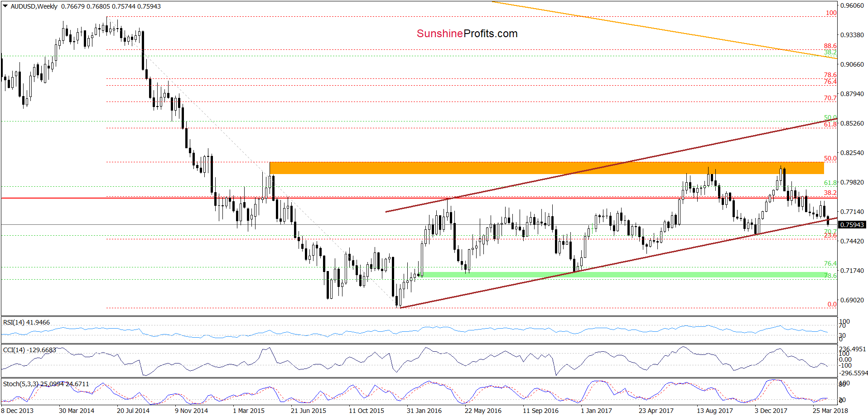The width and height of the screenshot is (868, 417).
Task: Click the CCI scale value -296.5594
Action: 854,373
